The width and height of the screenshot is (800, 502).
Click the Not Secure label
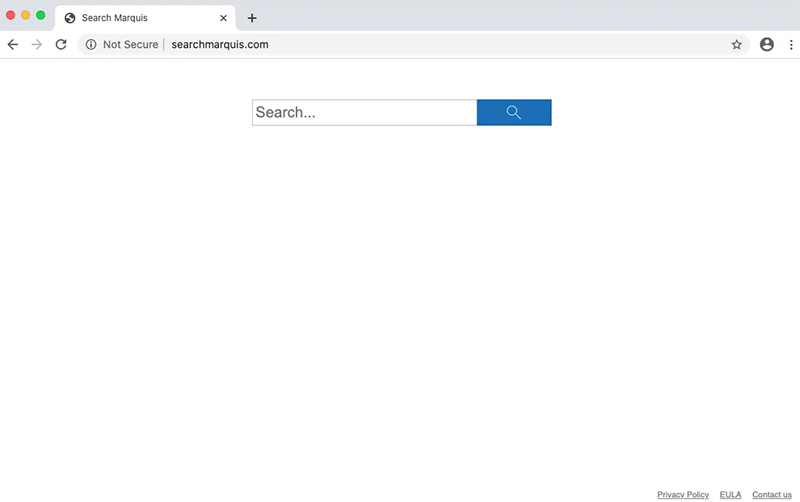[x=130, y=44]
